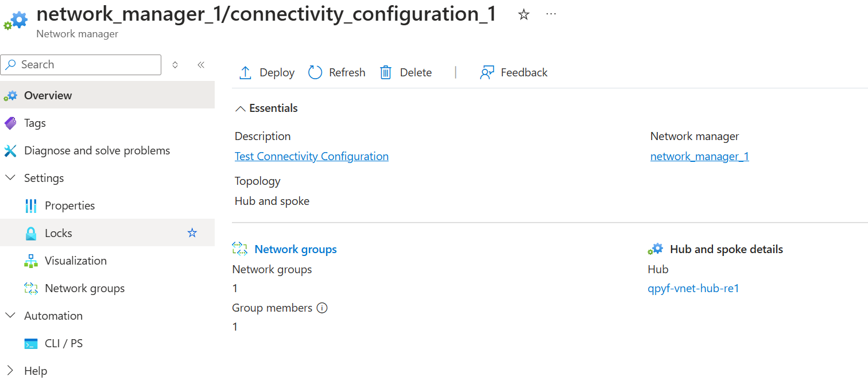868x392 pixels.
Task: Click the Group members info icon
Action: click(x=322, y=308)
